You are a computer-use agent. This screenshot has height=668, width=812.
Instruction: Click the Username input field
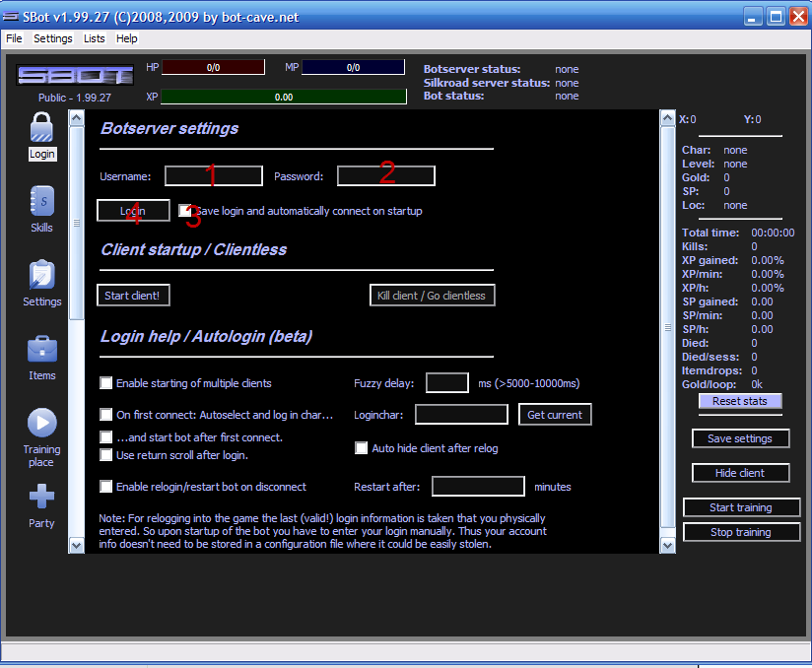213,176
